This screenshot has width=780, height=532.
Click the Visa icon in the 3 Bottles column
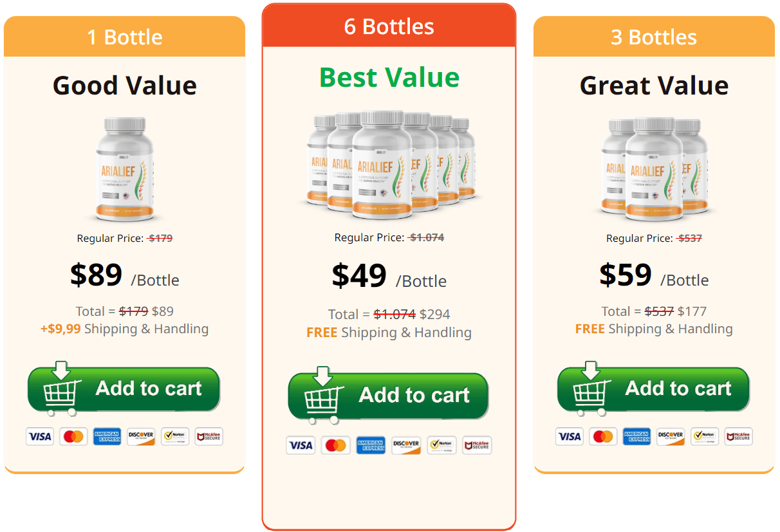coord(570,436)
